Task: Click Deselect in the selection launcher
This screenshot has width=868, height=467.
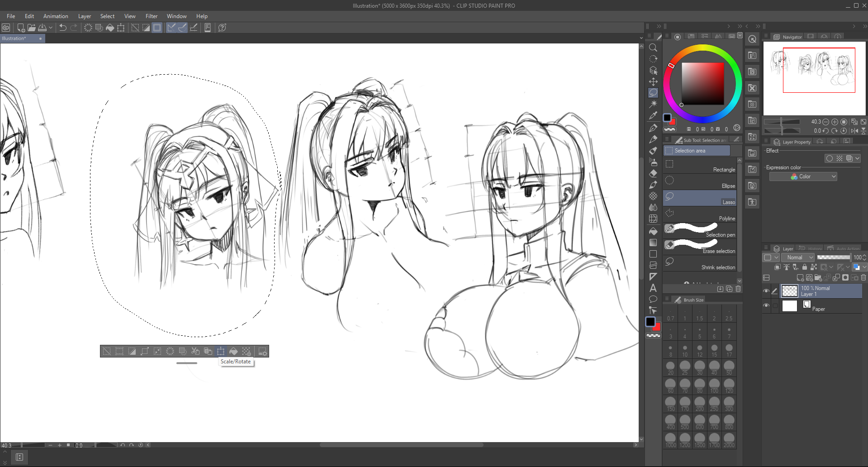Action: (x=107, y=351)
